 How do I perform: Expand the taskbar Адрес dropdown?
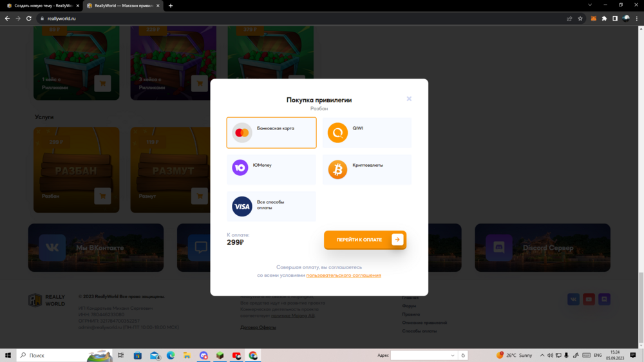click(453, 356)
